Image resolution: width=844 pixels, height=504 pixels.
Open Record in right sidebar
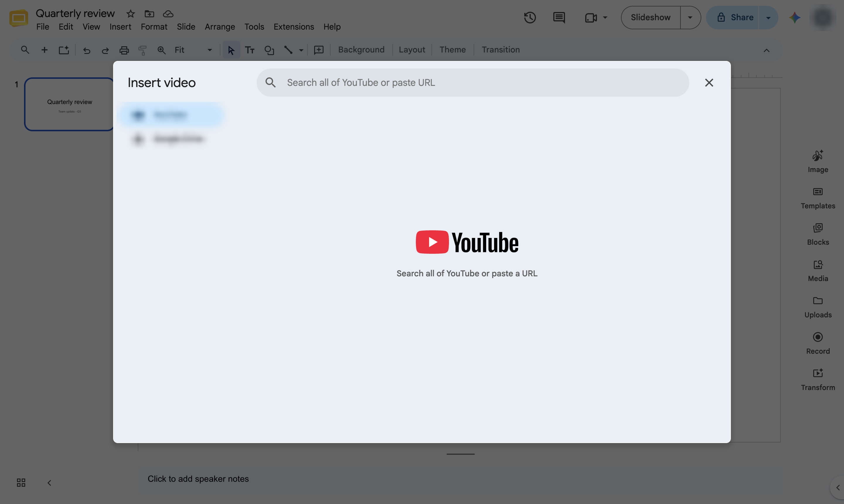coord(818,343)
